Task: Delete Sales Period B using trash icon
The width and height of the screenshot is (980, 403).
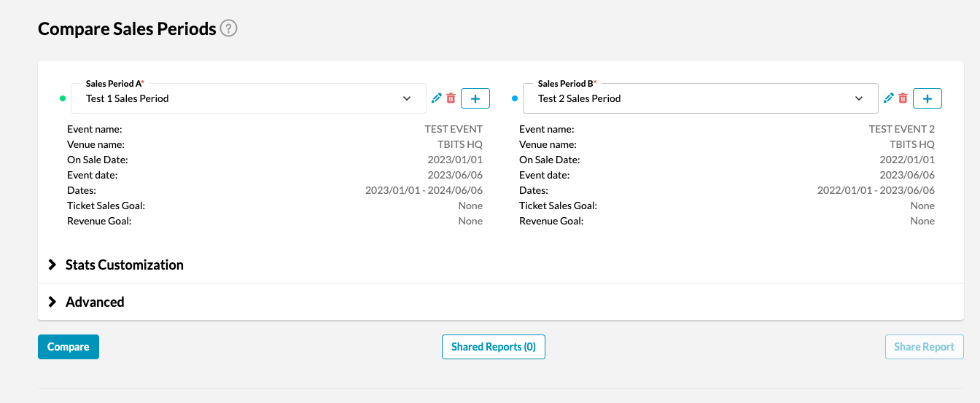Action: click(903, 98)
